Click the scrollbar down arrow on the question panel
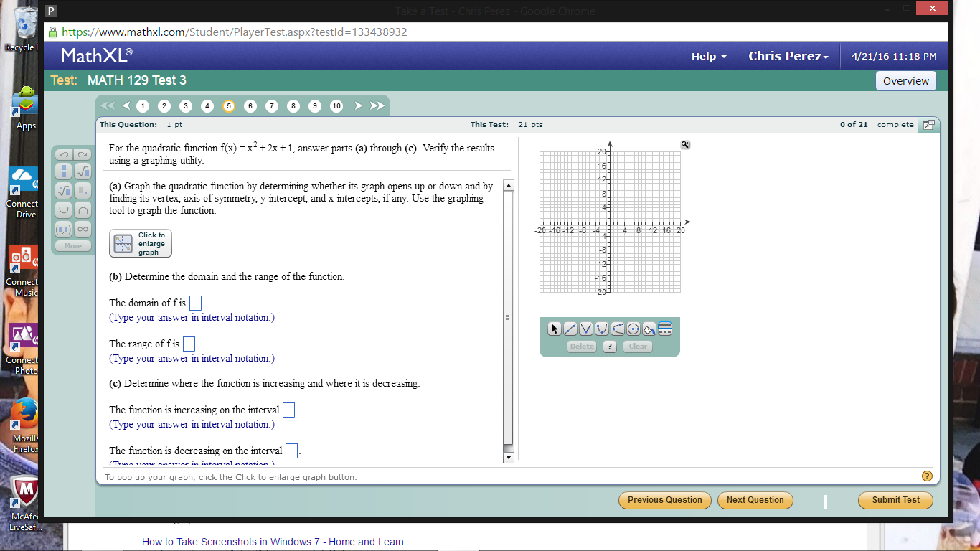The height and width of the screenshot is (551, 980). [x=508, y=456]
